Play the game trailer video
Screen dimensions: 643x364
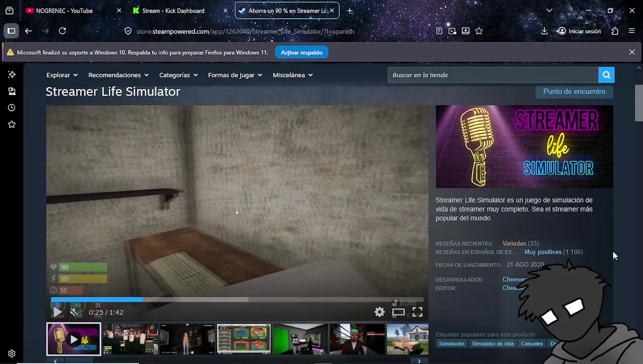coord(58,312)
